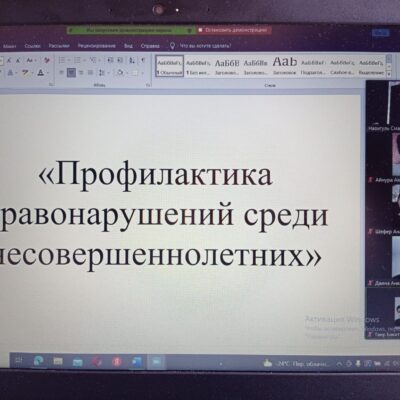This screenshot has width=400, height=400.
Task: Toggle show paragraph marks (¶)
Action: pyautogui.click(x=143, y=60)
